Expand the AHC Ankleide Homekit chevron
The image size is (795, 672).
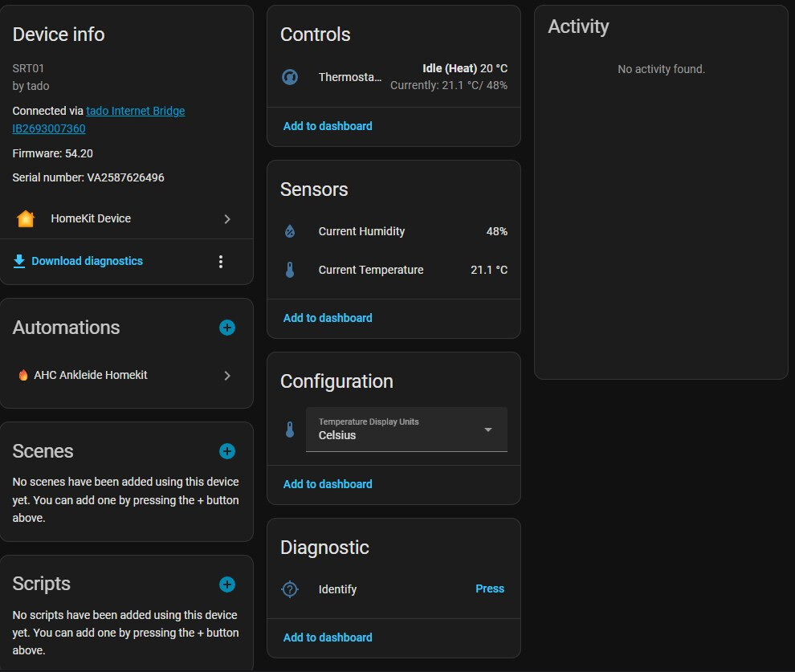coord(227,376)
